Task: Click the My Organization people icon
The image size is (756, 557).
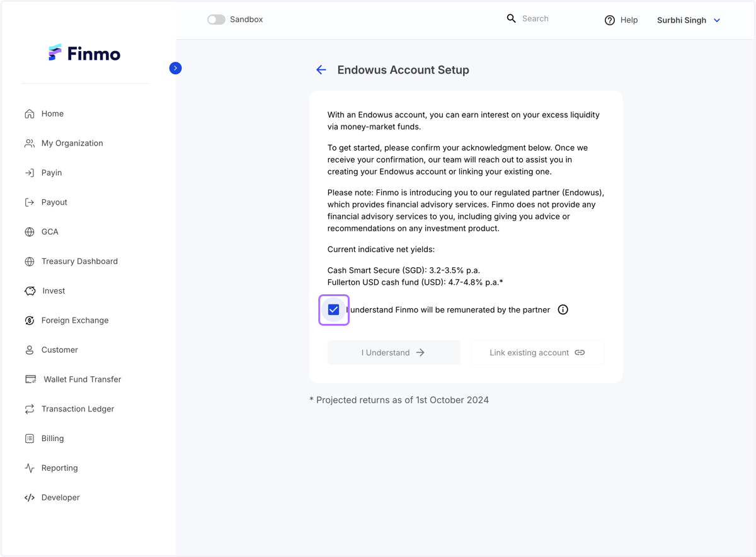Action: (30, 144)
